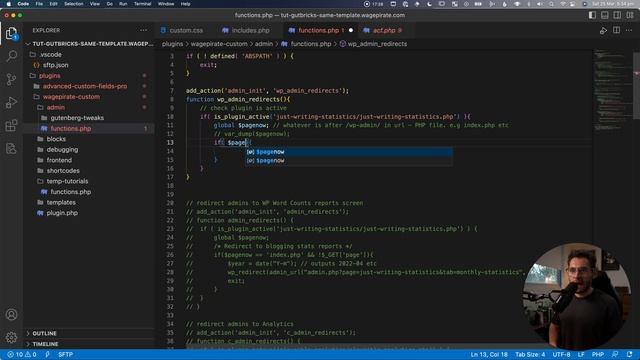Open the Accounts icon
The width and height of the screenshot is (640, 360).
11,315
